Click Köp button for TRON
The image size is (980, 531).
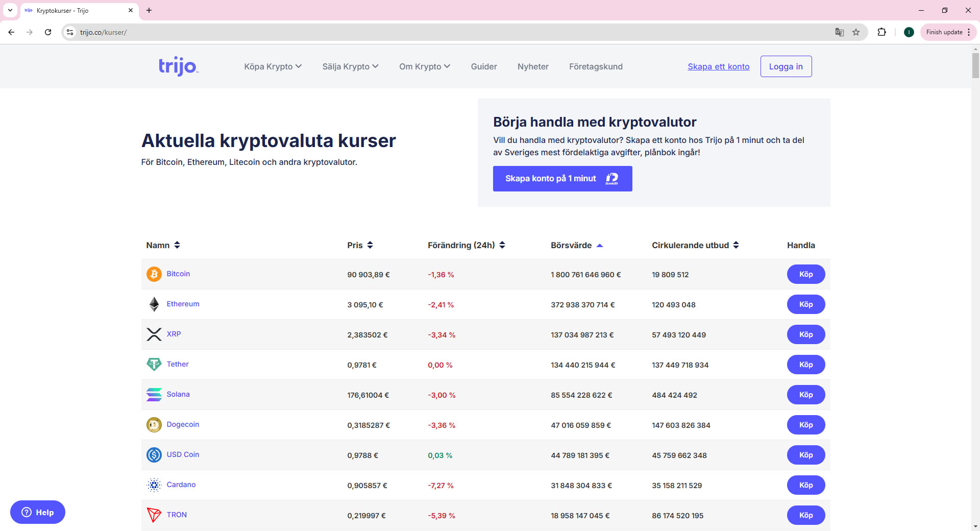(806, 515)
